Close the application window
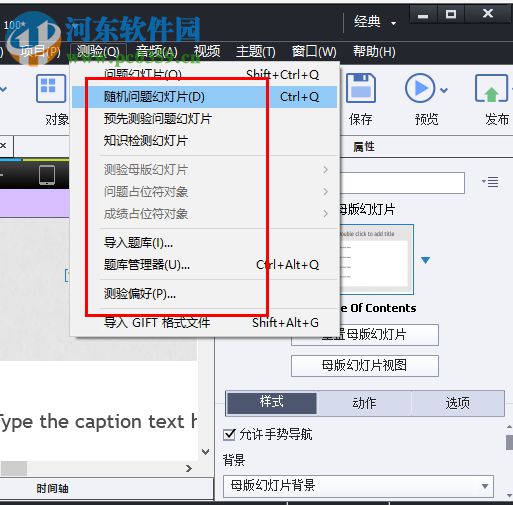Screen dimensions: 513x505 [x=488, y=14]
